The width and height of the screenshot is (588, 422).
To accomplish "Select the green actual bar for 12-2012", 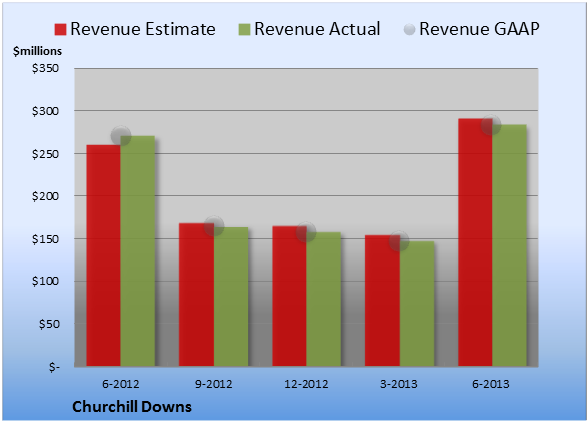I will point(324,299).
